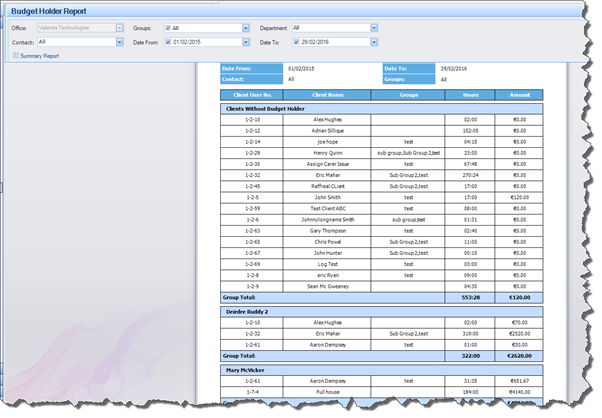Click the Client Name column header
Viewport: 602px width, 418px height.
pyautogui.click(x=327, y=95)
